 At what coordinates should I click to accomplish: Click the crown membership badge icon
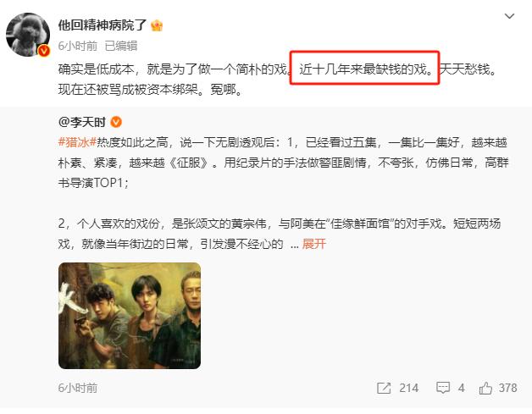pyautogui.click(x=157, y=25)
